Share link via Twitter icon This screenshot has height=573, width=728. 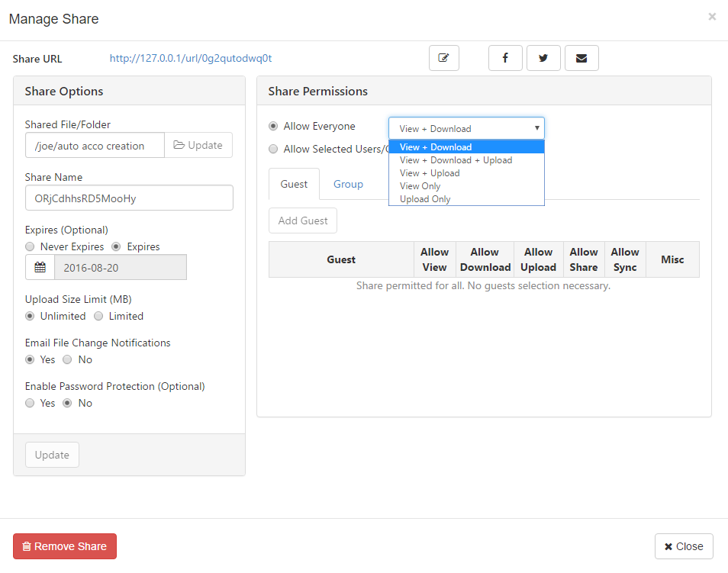[543, 58]
